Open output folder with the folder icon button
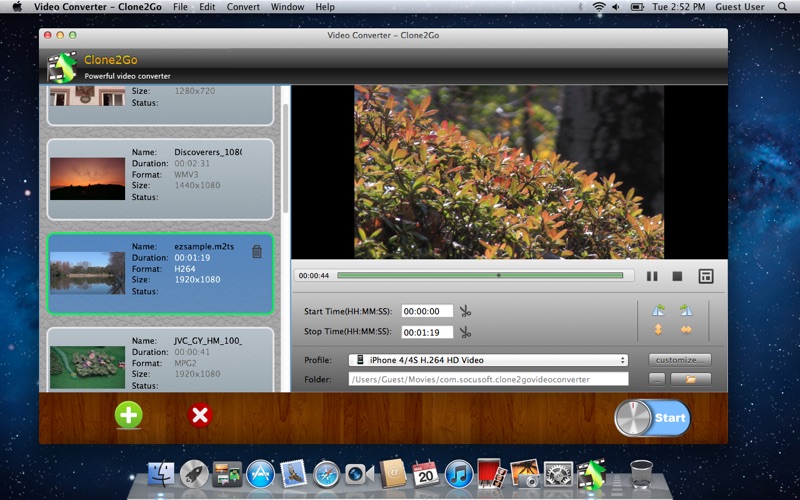Screen dimensions: 800x500 coord(691,380)
